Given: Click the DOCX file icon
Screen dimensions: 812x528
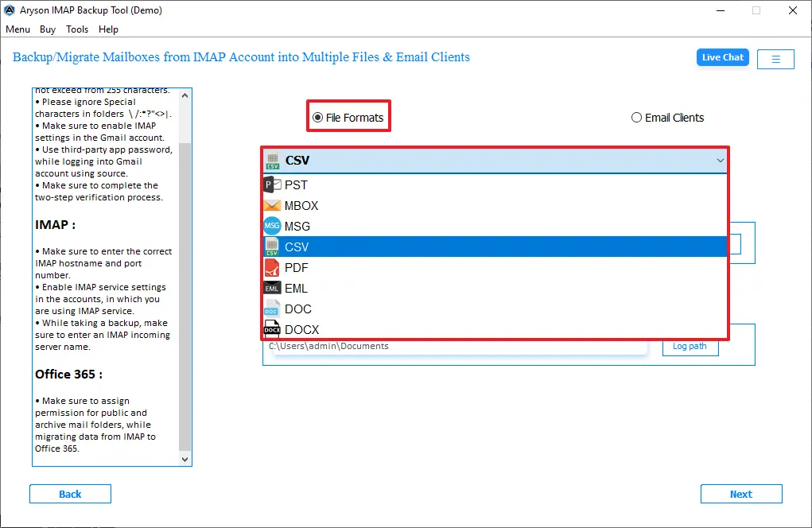Looking at the screenshot, I should (x=272, y=329).
